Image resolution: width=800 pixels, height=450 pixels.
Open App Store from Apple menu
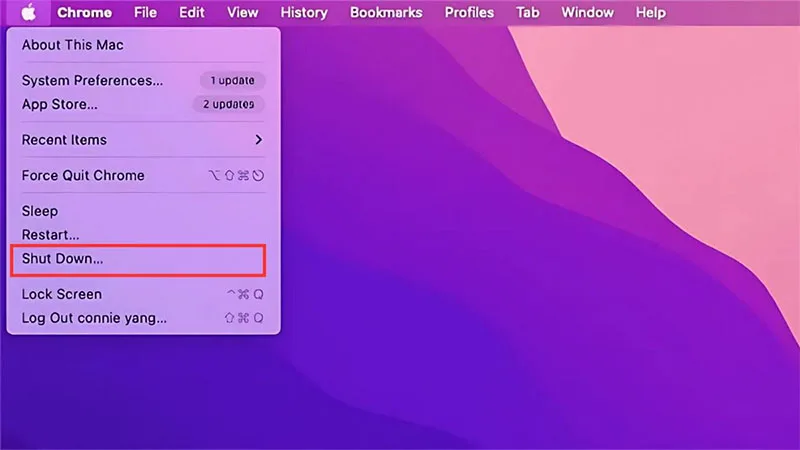point(143,104)
